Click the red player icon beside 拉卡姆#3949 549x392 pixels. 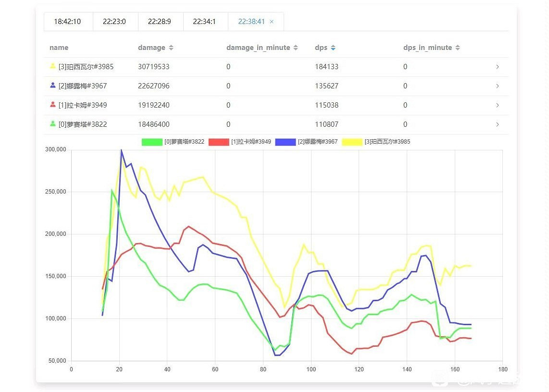pos(53,105)
